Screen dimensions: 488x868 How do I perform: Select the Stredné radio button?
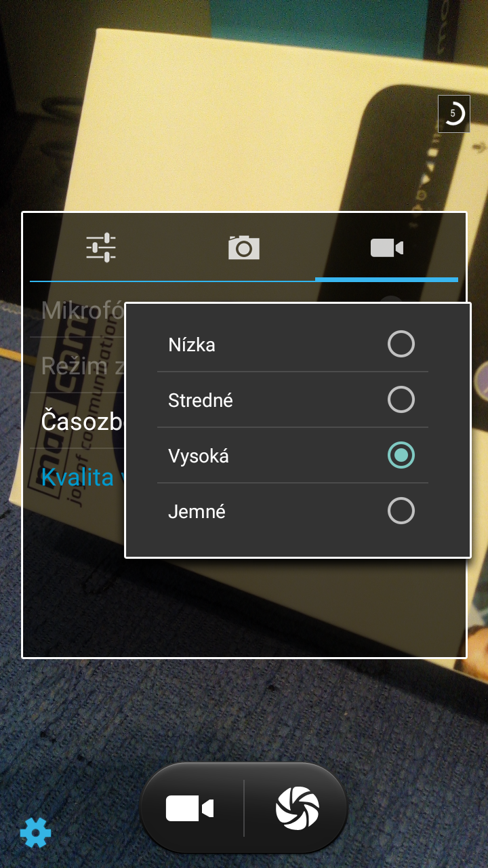coord(401,400)
